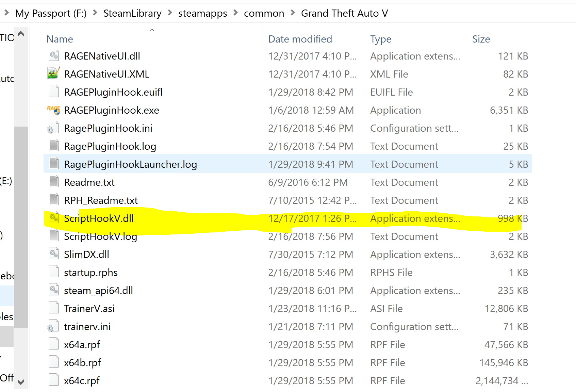
Task: Click the x64b.rpf file icon
Action: pos(54,362)
